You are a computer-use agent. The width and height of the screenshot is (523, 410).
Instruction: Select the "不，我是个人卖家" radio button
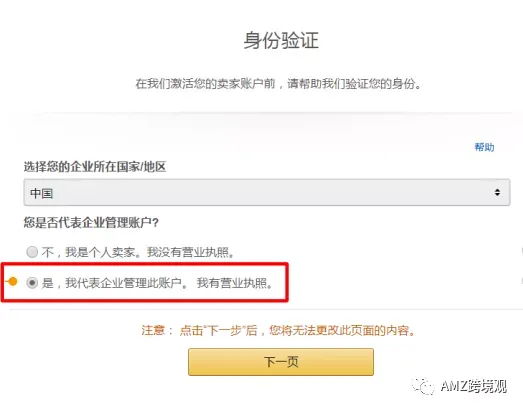(32, 252)
